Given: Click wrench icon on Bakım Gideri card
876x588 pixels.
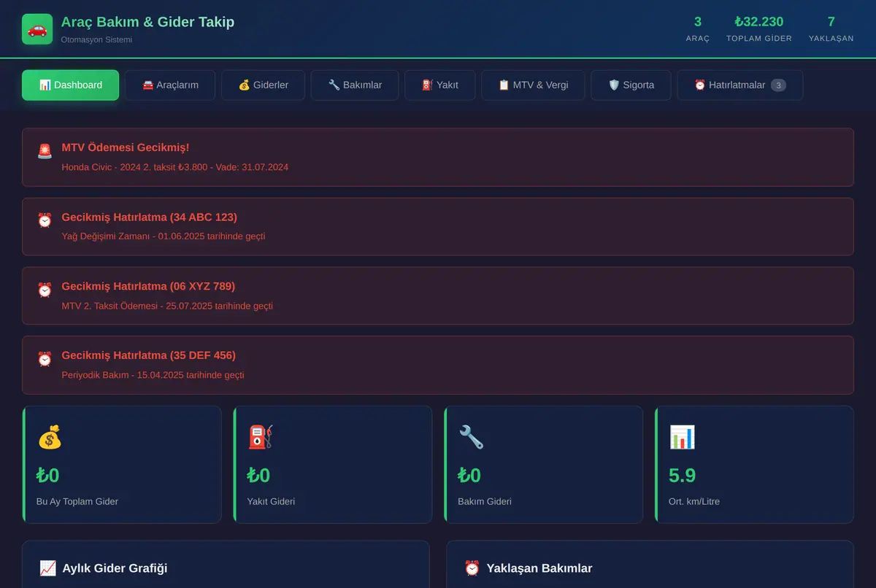Looking at the screenshot, I should (471, 437).
